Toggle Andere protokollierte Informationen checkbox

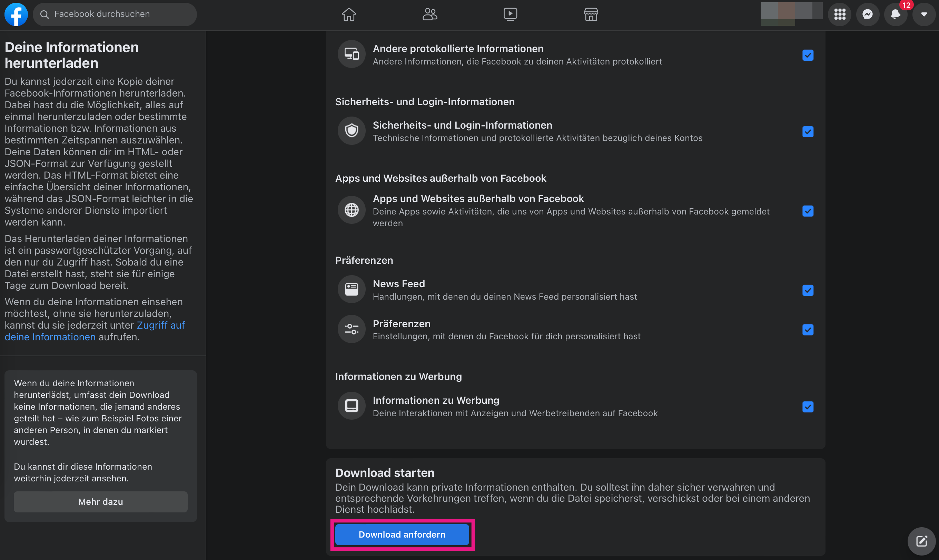pos(808,55)
